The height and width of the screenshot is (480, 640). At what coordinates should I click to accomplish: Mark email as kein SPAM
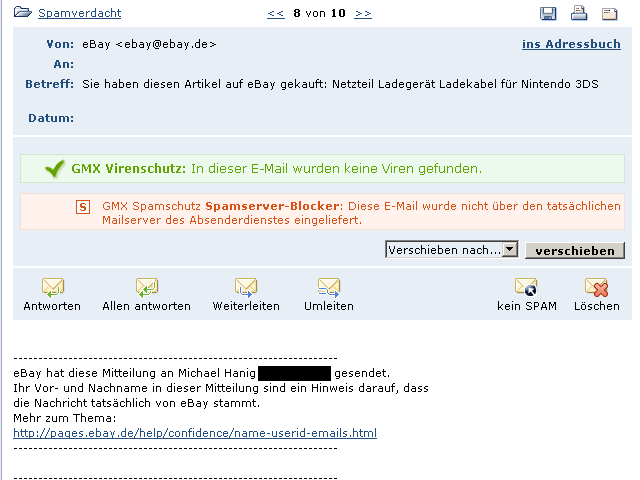(x=526, y=288)
